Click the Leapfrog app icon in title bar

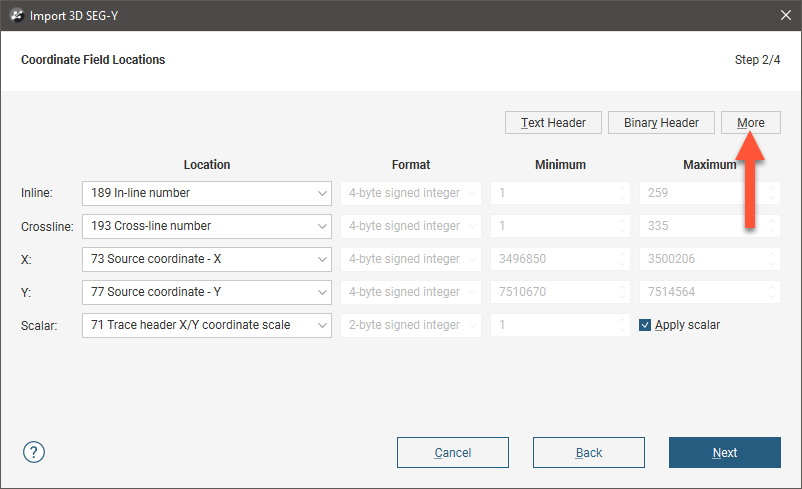(17, 14)
